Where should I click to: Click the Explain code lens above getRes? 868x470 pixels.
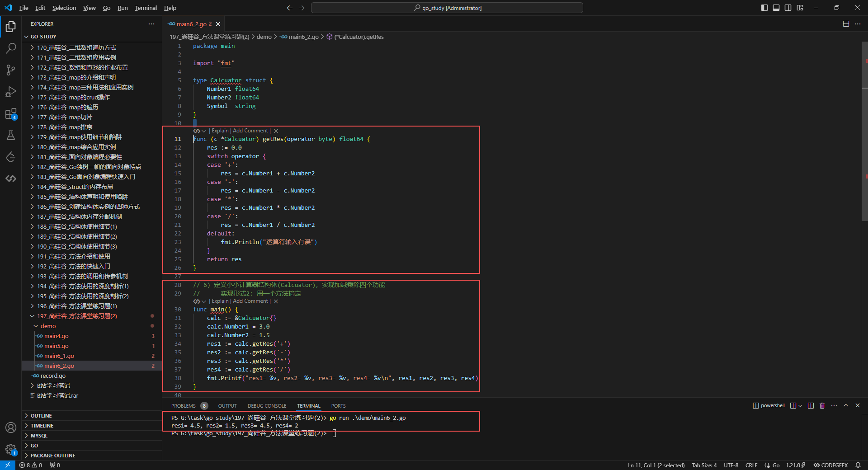tap(220, 131)
